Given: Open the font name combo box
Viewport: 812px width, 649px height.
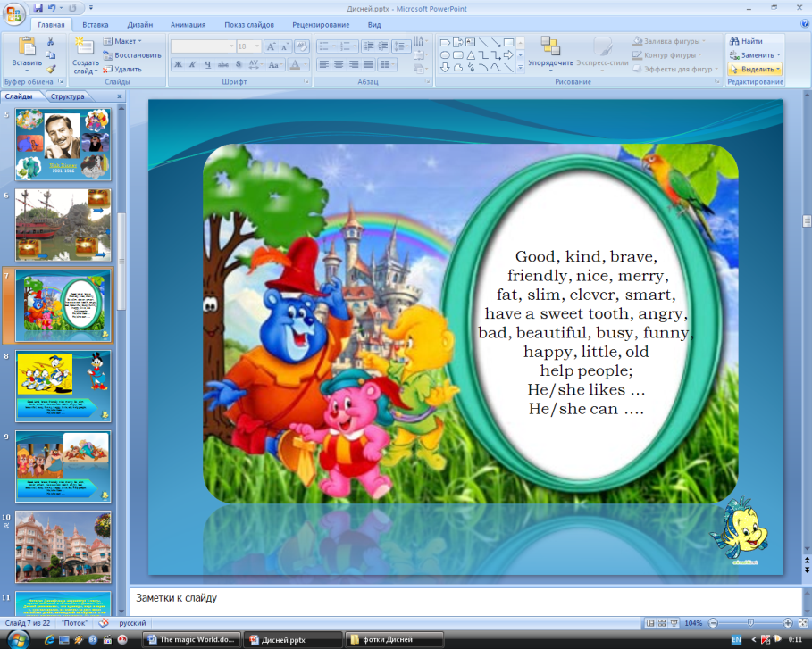Looking at the screenshot, I should point(203,46).
